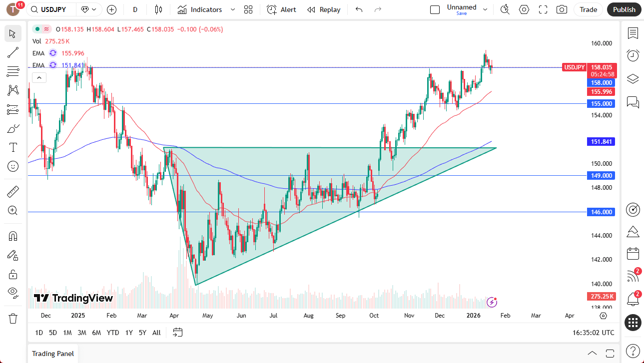Screen dimensions: 644x363
Task: Hide all drawings eye icon
Action: click(13, 293)
